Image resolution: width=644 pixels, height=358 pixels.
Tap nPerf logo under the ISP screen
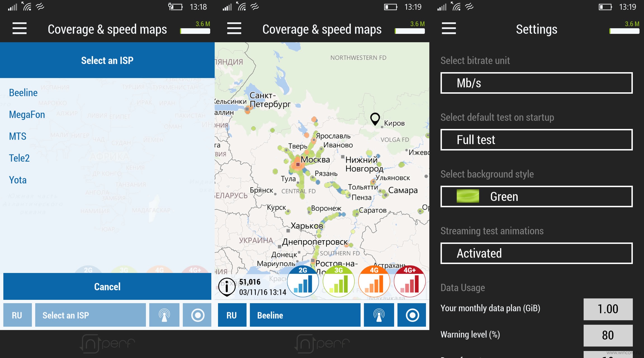(x=107, y=343)
